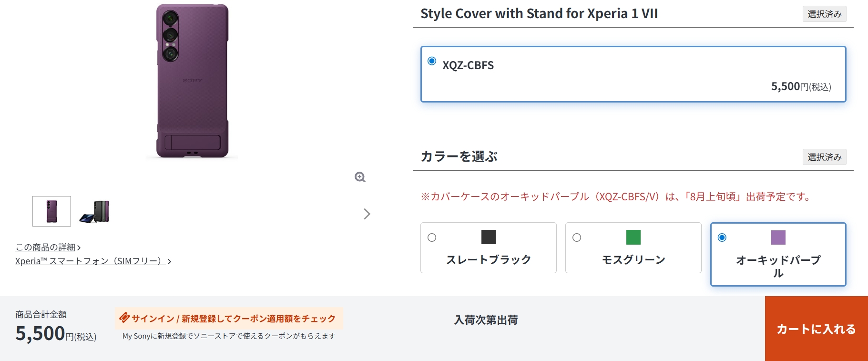Select the purple single-case thumbnail

click(51, 211)
